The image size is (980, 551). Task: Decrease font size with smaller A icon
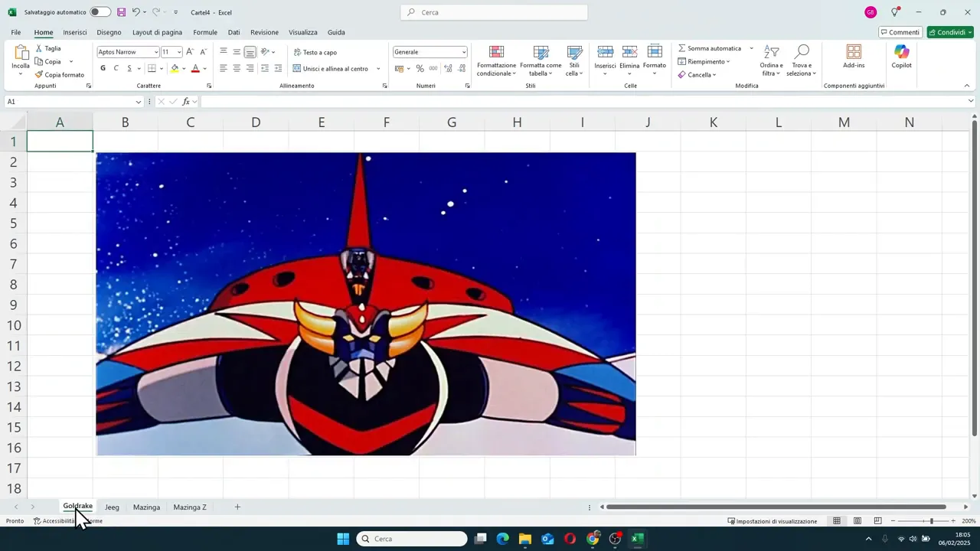(203, 52)
